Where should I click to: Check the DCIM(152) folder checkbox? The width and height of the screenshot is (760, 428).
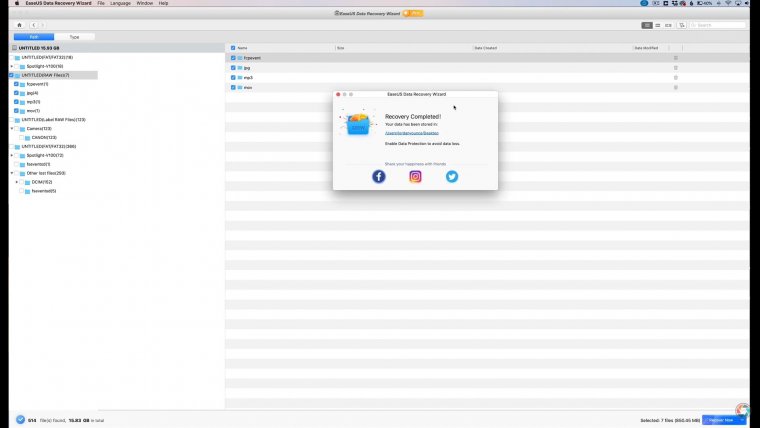point(21,182)
